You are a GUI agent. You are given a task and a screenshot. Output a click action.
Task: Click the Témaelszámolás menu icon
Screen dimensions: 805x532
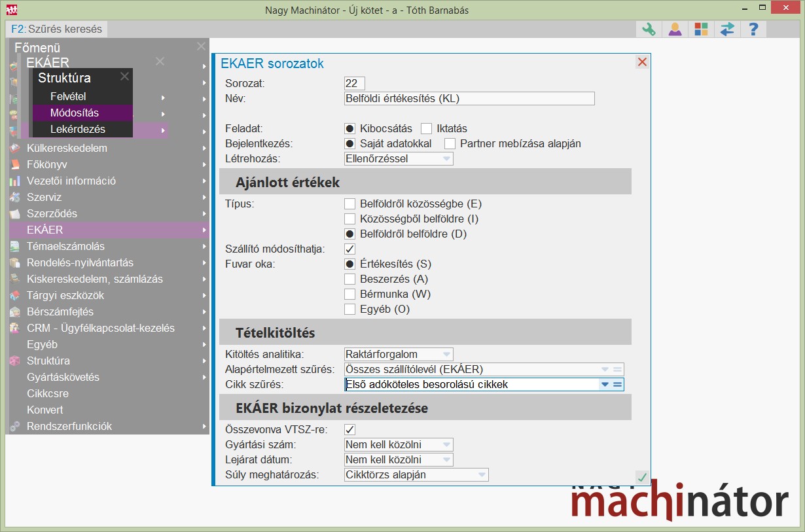point(15,246)
